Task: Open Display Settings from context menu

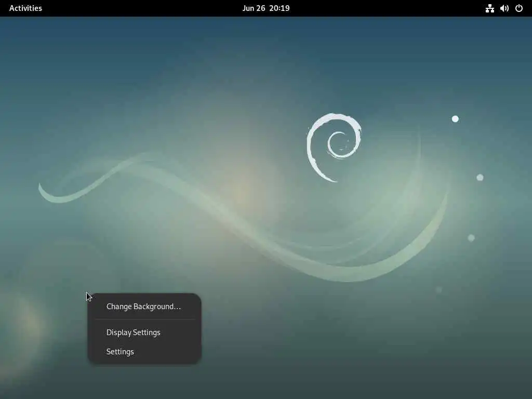Action: 144,332
